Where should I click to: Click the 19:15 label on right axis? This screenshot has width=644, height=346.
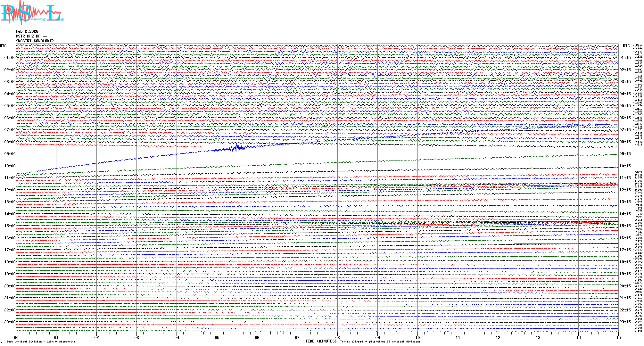(x=625, y=274)
